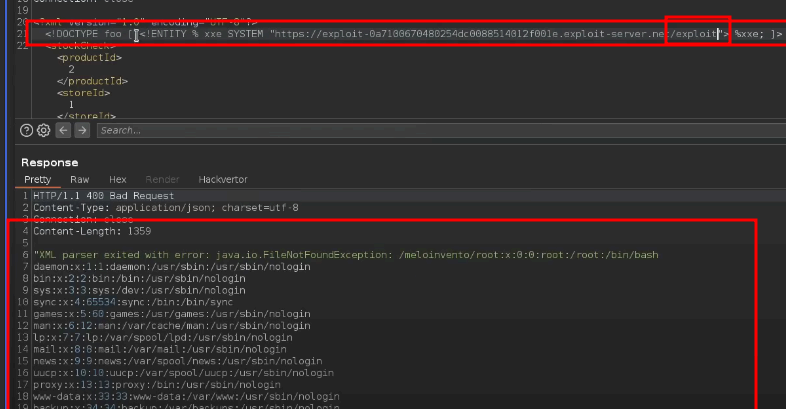The image size is (786, 409).
Task: Click the %xxe; entity reference
Action: (749, 34)
